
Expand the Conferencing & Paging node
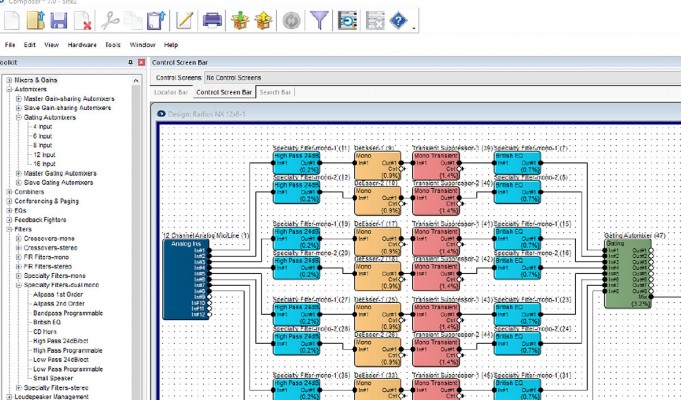tap(9, 201)
